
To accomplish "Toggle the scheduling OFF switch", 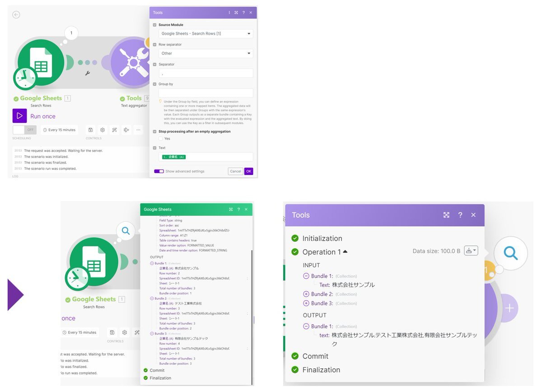I will click(24, 130).
